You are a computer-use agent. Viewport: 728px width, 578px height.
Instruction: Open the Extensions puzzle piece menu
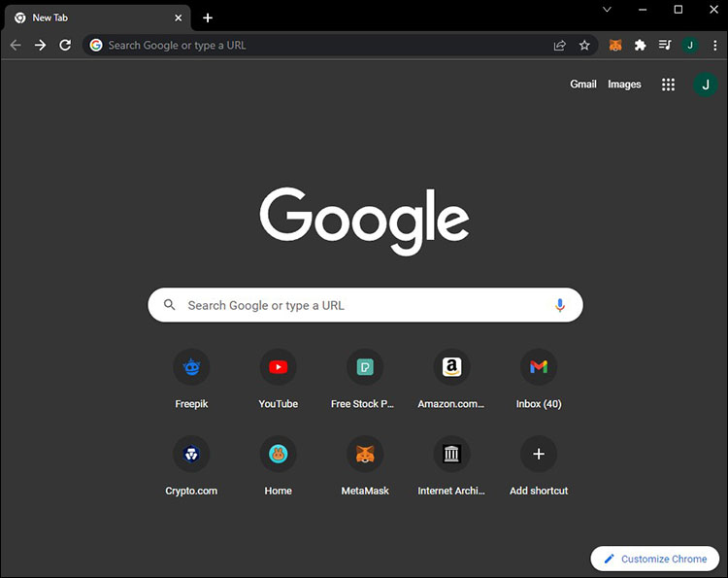tap(641, 45)
